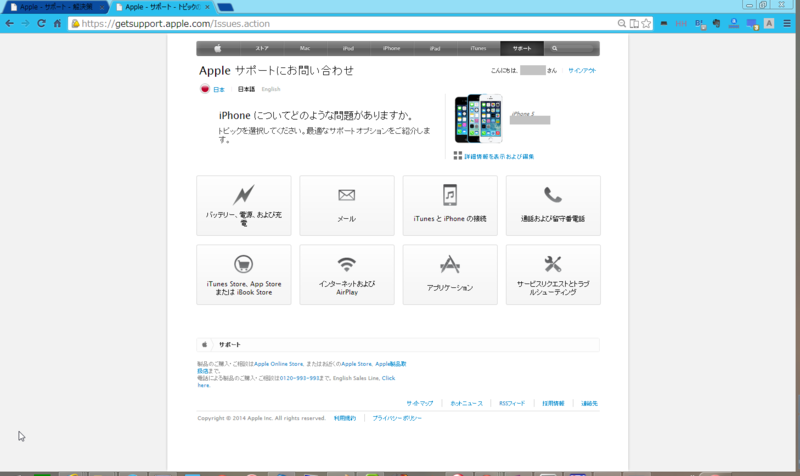Click the browser forward arrow

point(26,23)
